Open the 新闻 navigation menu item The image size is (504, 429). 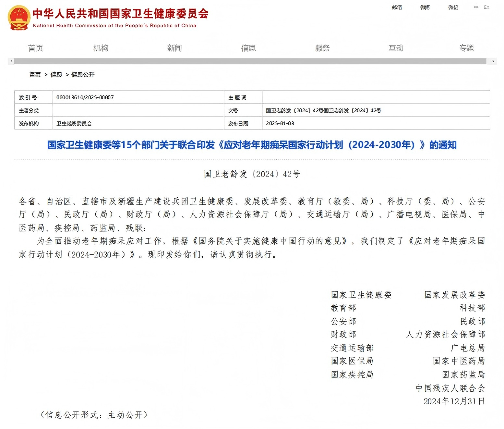174,48
